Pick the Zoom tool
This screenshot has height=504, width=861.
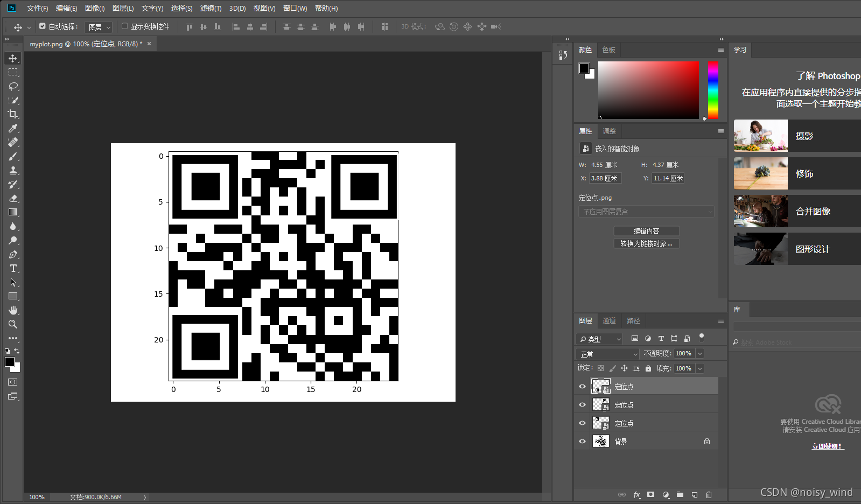tap(13, 324)
